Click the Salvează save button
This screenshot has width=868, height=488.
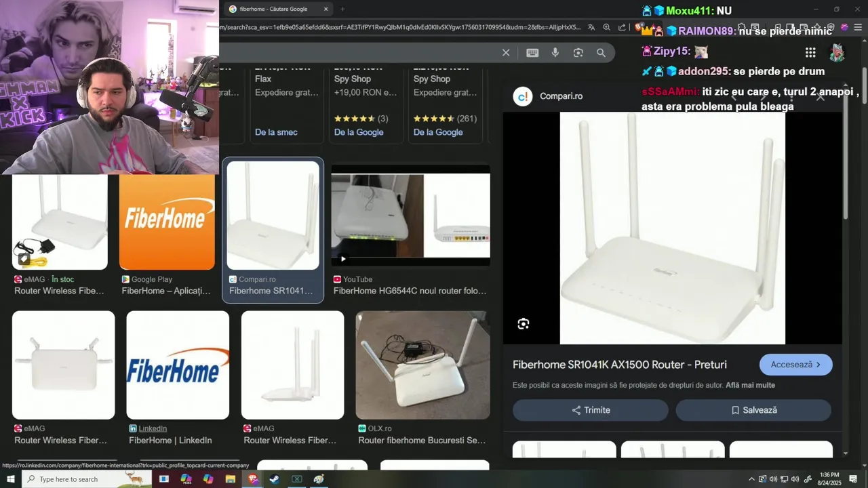point(753,410)
